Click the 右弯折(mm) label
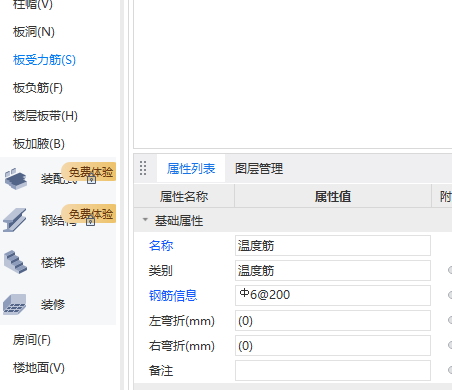 pos(182,346)
